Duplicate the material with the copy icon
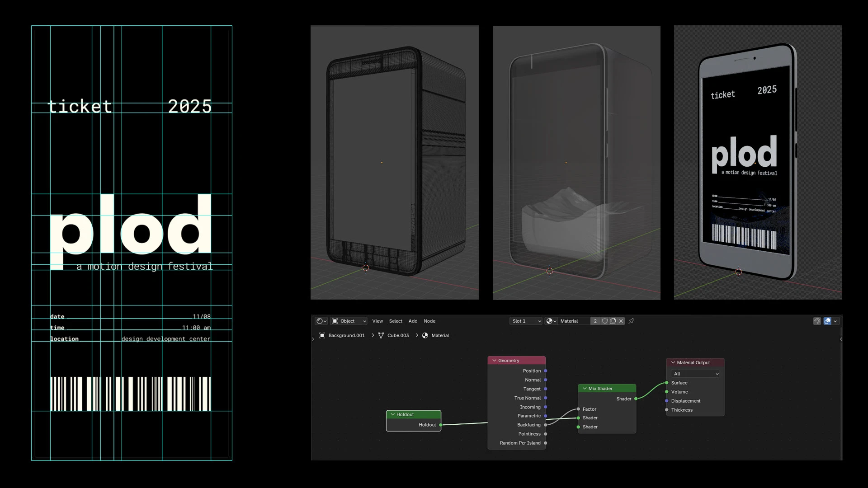 [613, 321]
